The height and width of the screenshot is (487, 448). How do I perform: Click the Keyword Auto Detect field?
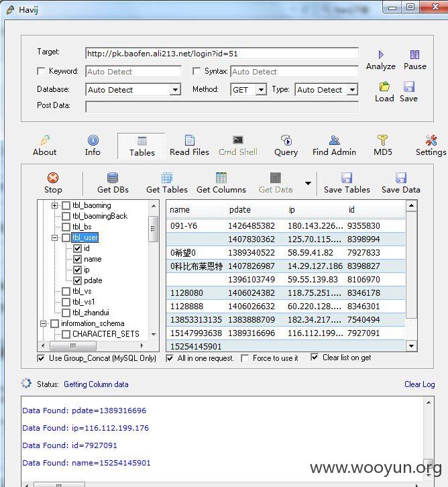pos(133,71)
